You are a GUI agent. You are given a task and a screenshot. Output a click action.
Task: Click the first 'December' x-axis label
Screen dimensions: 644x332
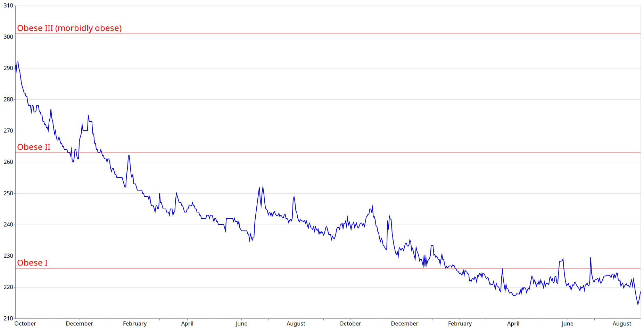(x=80, y=324)
